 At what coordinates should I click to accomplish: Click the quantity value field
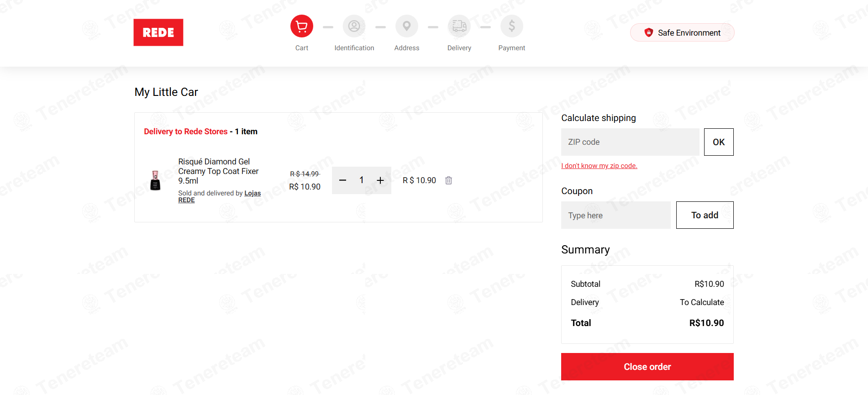(362, 180)
